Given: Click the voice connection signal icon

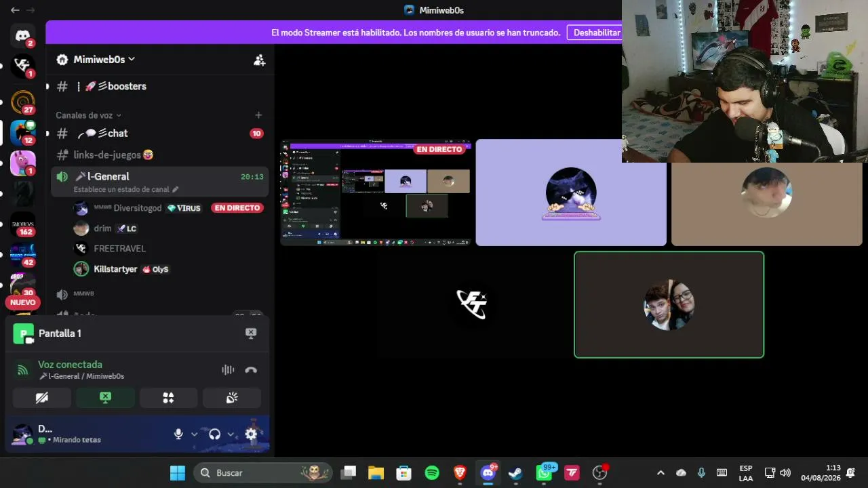Looking at the screenshot, I should pos(23,370).
